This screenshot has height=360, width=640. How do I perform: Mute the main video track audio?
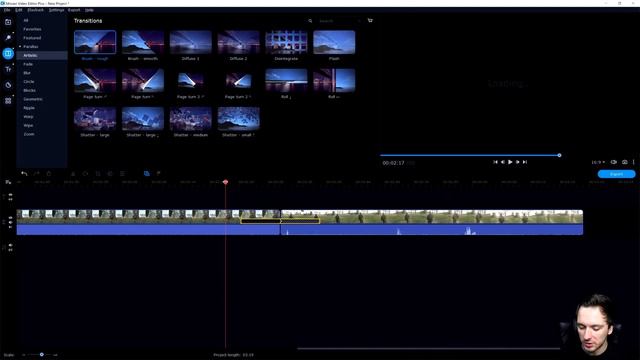pos(10,222)
